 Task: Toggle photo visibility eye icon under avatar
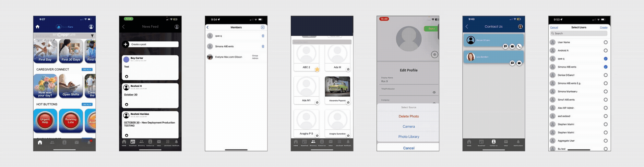(x=434, y=55)
